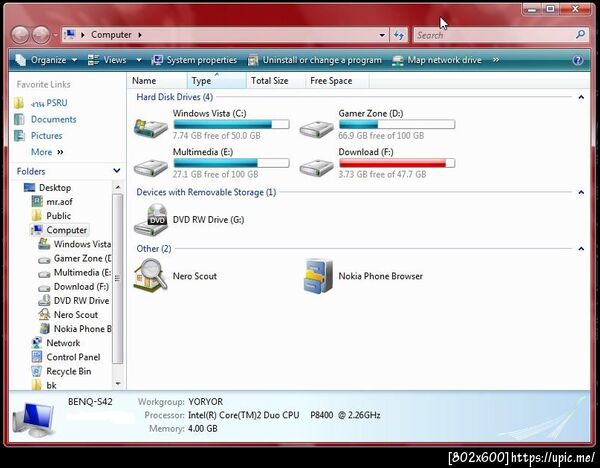Select Nokia Phone B in the folder tree

pyautogui.click(x=82, y=329)
